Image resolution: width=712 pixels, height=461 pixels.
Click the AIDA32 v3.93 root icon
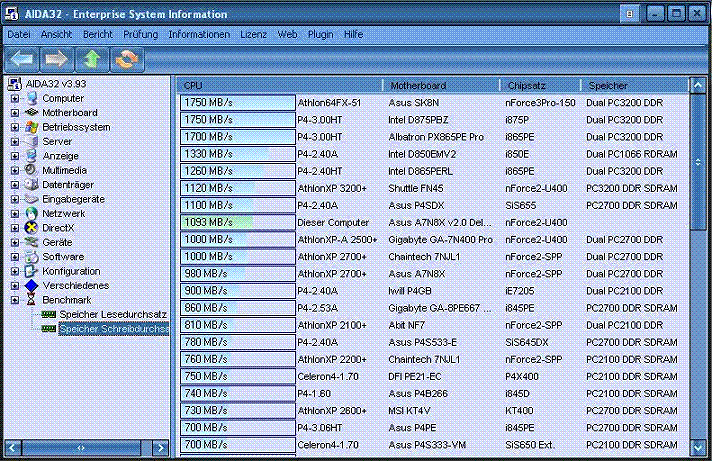[x=15, y=84]
